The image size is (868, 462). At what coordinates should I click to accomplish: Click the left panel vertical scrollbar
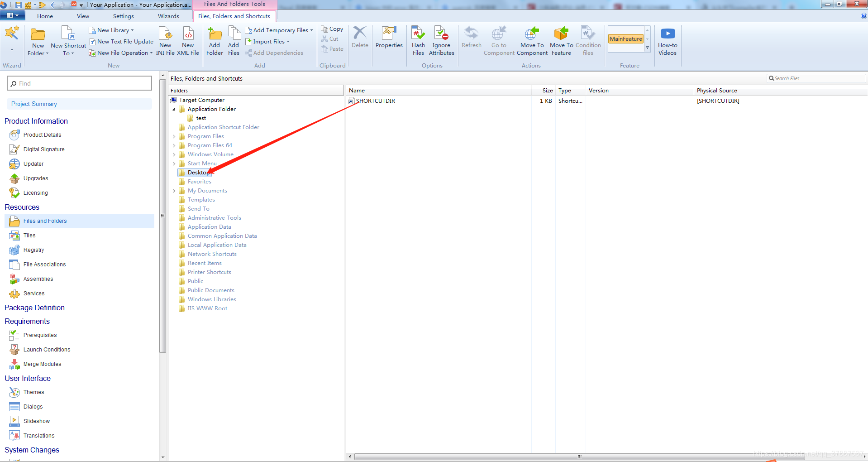(163, 215)
